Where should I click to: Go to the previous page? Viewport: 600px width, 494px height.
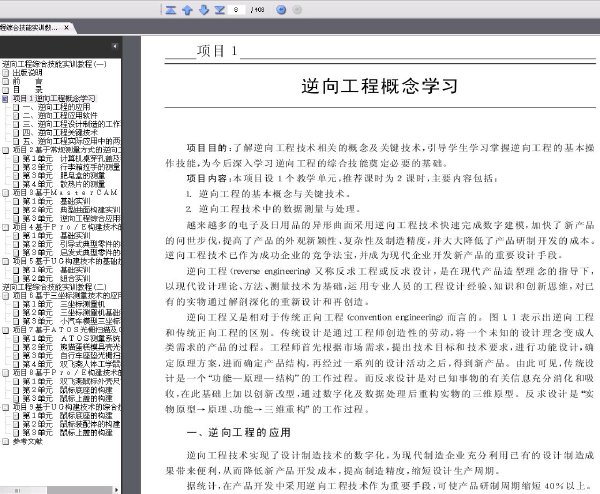coord(187,10)
